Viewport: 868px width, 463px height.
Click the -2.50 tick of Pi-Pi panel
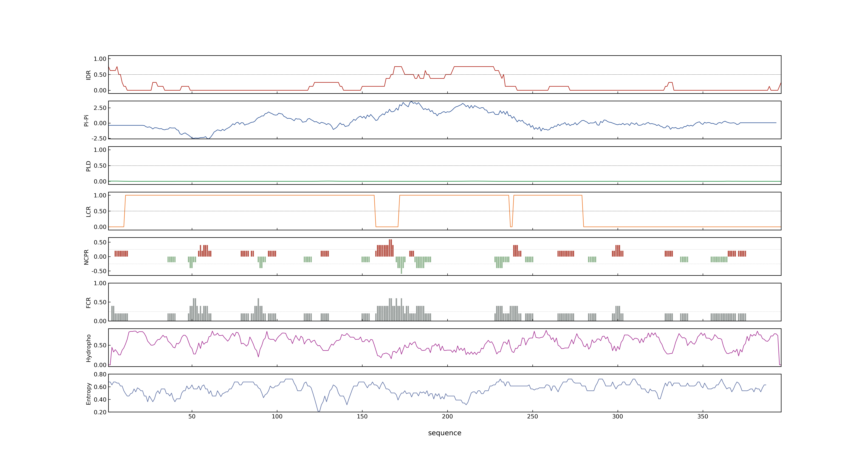(99, 138)
